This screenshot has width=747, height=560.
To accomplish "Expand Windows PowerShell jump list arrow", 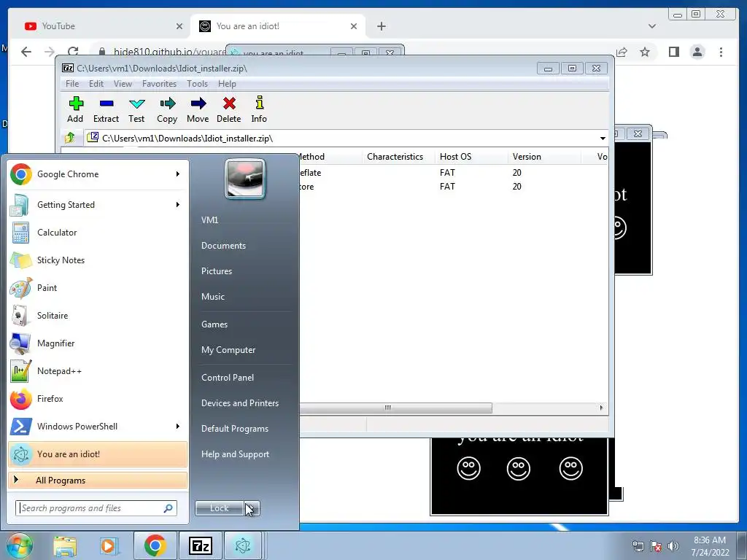I will point(178,426).
